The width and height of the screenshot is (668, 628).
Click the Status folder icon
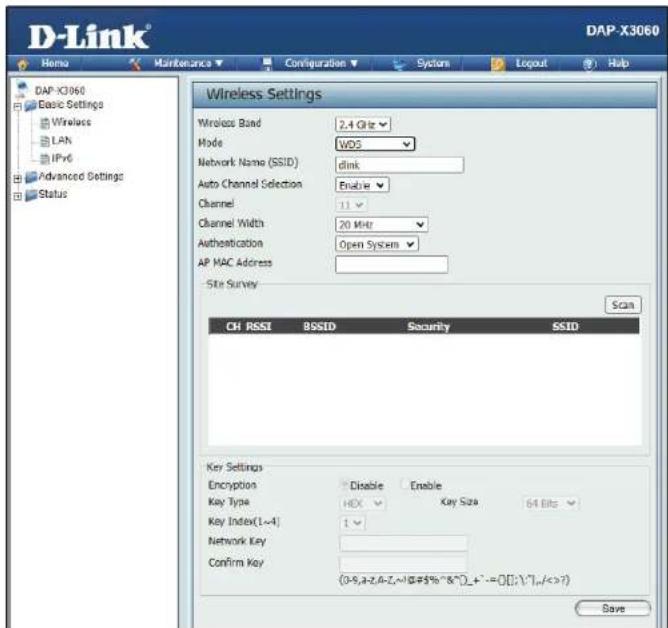coord(31,195)
